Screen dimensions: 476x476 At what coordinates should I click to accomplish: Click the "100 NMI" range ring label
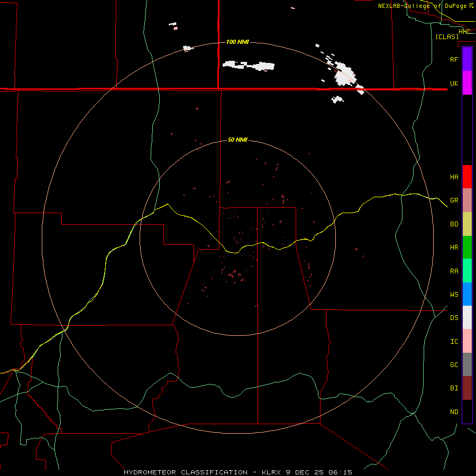(x=237, y=42)
